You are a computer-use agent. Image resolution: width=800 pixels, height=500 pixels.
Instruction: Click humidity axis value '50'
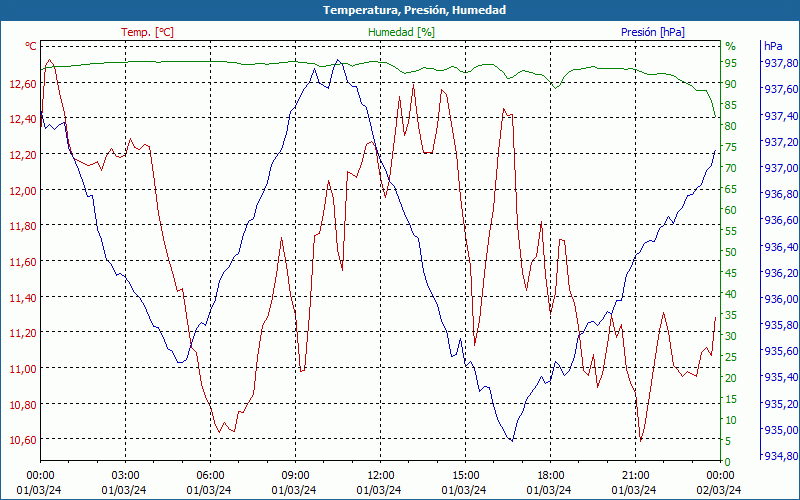[731, 252]
